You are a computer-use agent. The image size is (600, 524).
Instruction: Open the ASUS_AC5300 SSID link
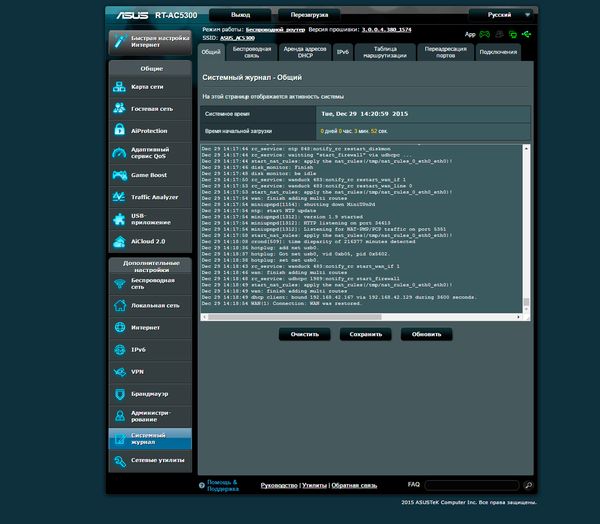(237, 38)
